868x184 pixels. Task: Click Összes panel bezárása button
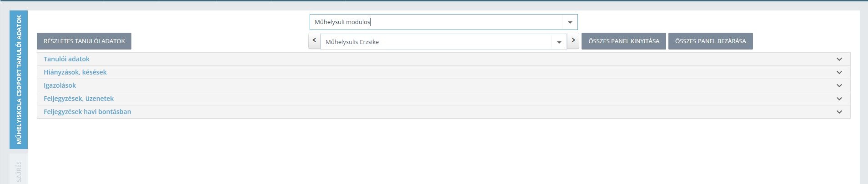point(710,41)
